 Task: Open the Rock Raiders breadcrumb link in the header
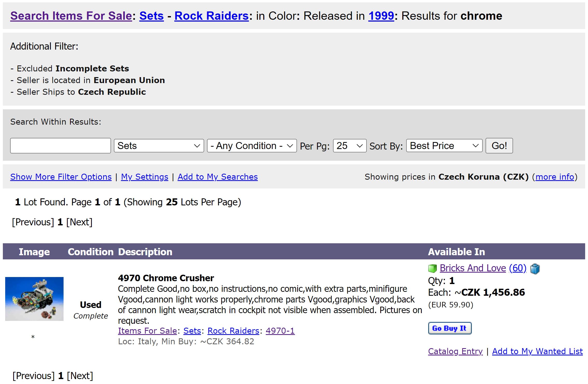coord(212,16)
